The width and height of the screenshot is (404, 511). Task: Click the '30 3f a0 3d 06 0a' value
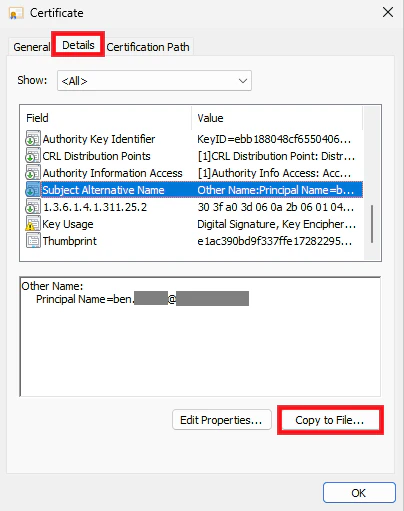(276, 207)
